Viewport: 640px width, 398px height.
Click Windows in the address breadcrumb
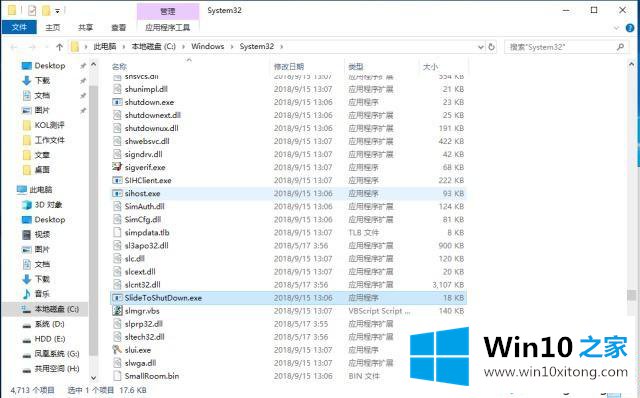207,47
